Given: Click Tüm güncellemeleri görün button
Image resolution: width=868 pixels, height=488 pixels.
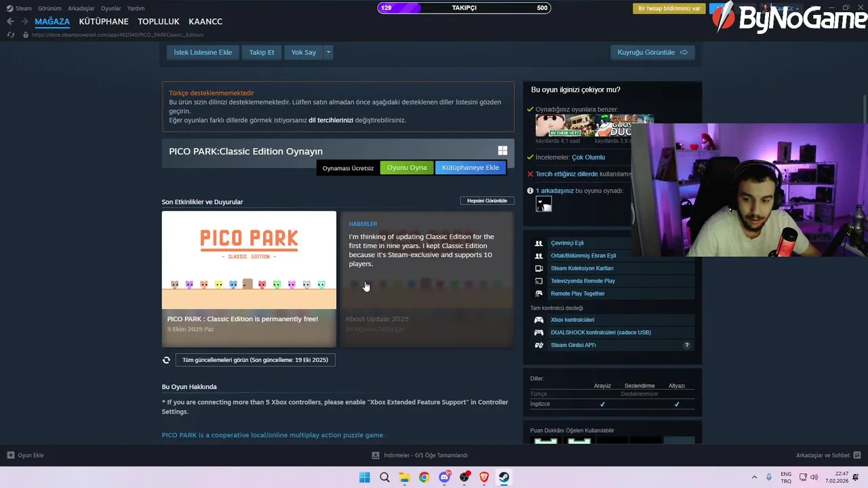Looking at the screenshot, I should click(x=255, y=360).
